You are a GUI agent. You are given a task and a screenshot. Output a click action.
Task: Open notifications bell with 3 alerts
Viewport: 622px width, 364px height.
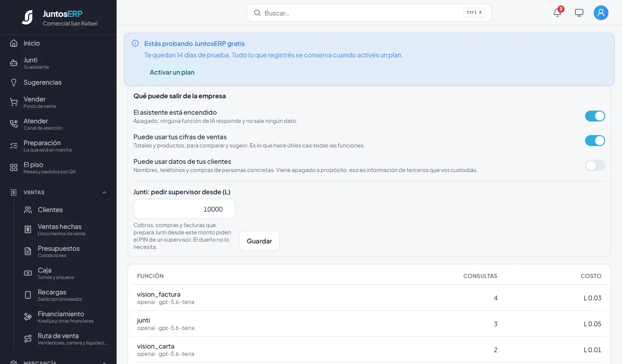557,13
